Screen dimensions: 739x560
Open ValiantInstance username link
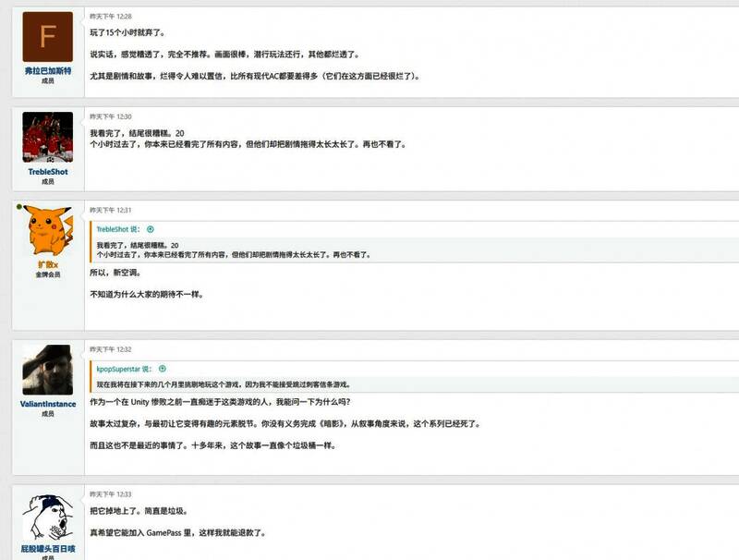[48, 404]
